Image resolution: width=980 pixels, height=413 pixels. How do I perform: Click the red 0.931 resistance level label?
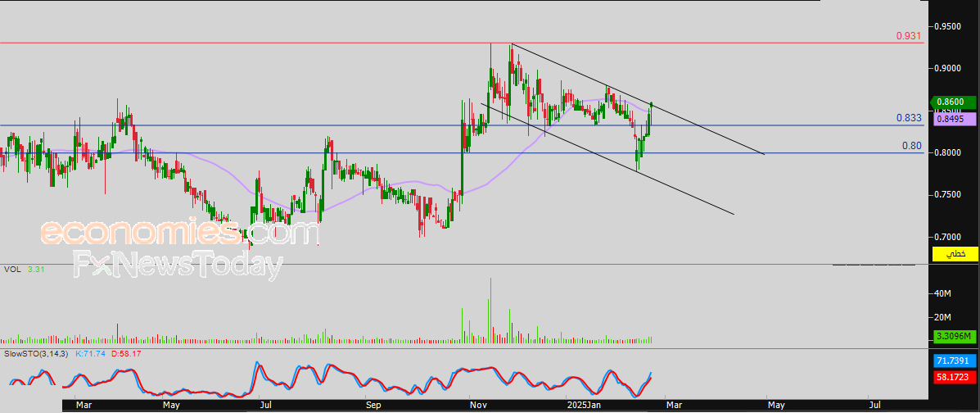coord(909,37)
